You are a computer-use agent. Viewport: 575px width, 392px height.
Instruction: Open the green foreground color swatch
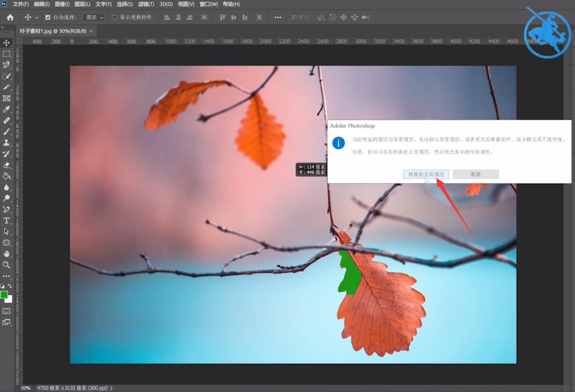point(4,294)
